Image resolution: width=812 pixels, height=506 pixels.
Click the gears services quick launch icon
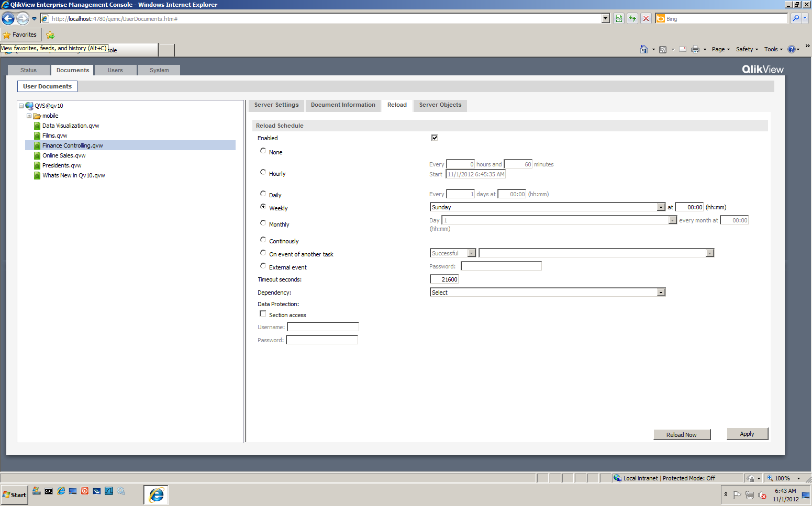(x=121, y=491)
